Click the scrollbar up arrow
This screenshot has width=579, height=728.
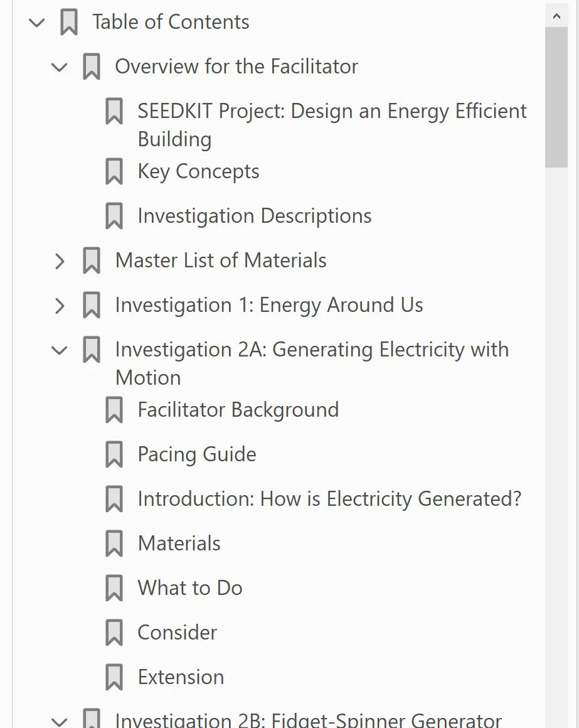556,16
